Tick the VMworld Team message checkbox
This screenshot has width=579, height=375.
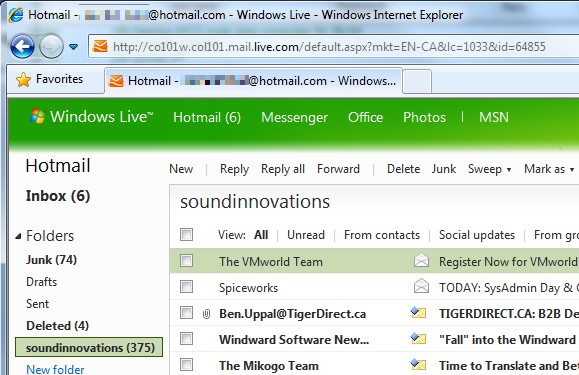click(x=186, y=261)
